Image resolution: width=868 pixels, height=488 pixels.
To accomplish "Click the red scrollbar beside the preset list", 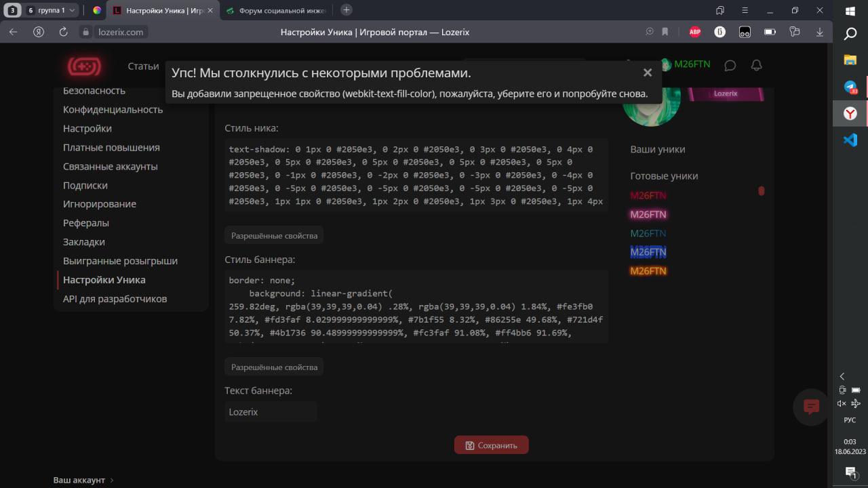I will click(762, 191).
